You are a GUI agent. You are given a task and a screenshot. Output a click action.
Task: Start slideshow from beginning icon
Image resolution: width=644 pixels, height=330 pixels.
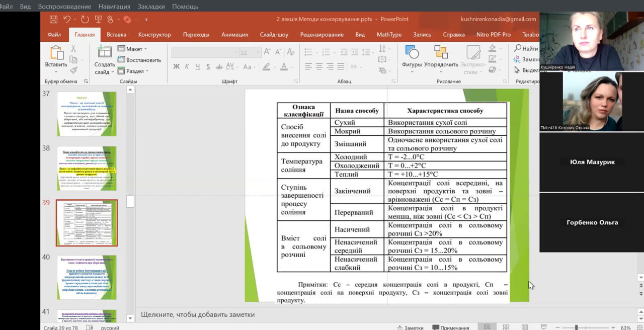click(98, 20)
